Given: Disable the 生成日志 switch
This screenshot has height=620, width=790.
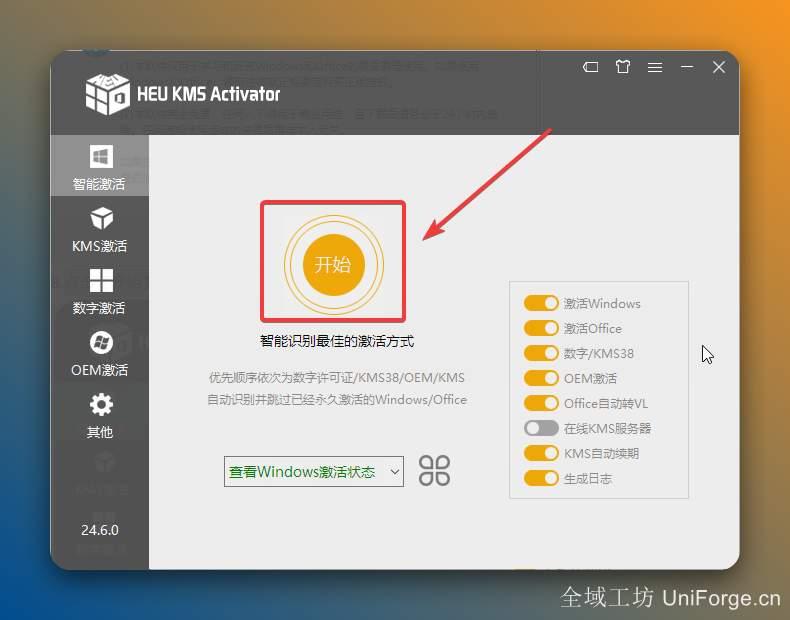Looking at the screenshot, I should 541,478.
